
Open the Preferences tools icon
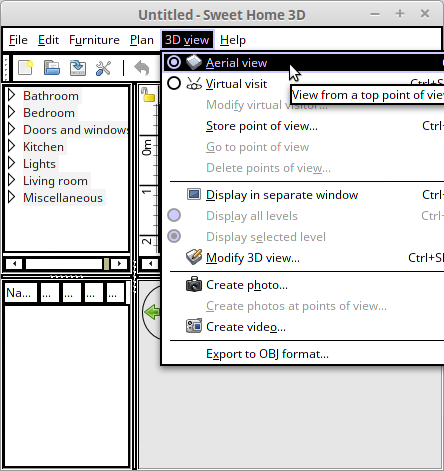103,68
